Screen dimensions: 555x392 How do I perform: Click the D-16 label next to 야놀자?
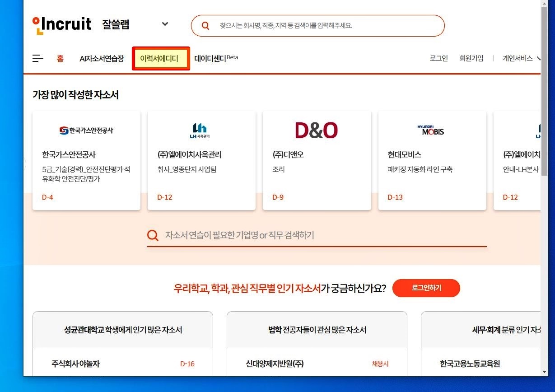[187, 364]
